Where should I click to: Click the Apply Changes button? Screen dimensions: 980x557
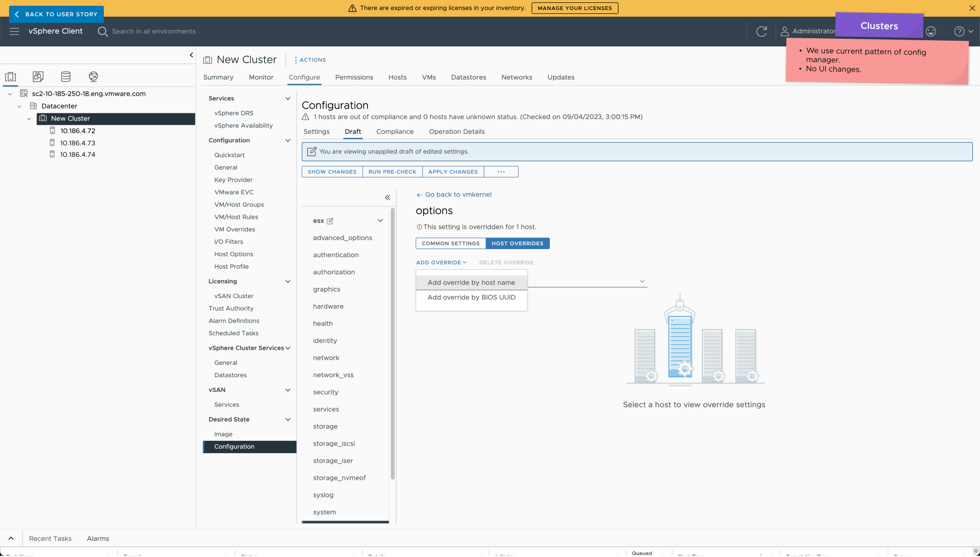[453, 172]
